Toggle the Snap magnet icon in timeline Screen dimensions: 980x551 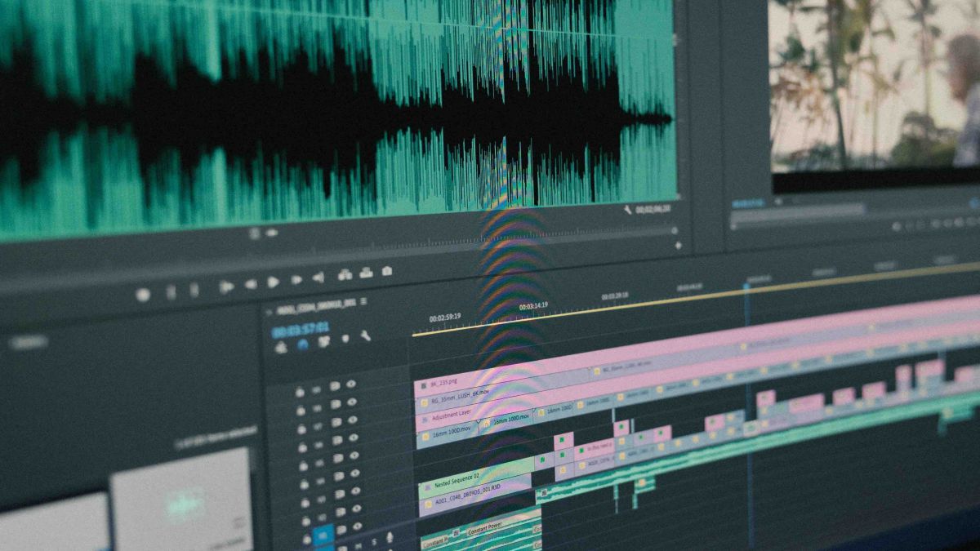[303, 344]
